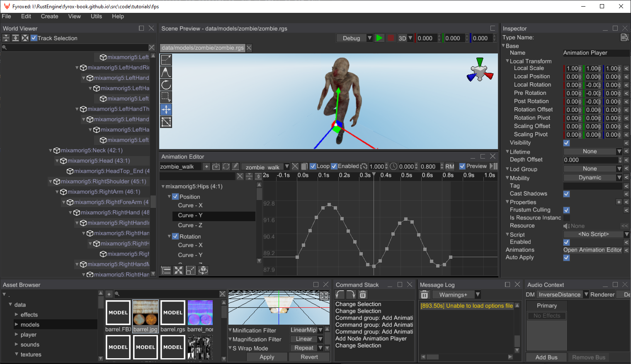This screenshot has width=631, height=364.
Task: Click the orientation gizmo in scene preview
Action: [x=480, y=70]
